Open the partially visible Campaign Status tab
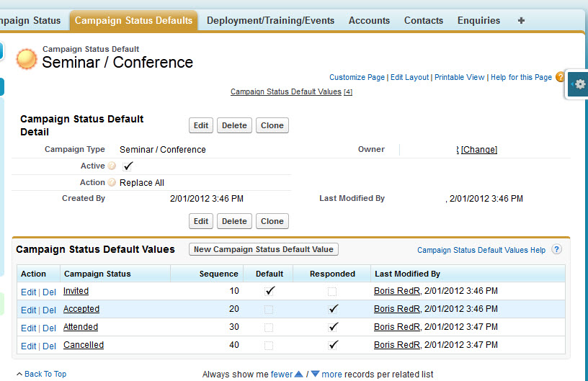This screenshot has height=381, width=588. point(31,21)
